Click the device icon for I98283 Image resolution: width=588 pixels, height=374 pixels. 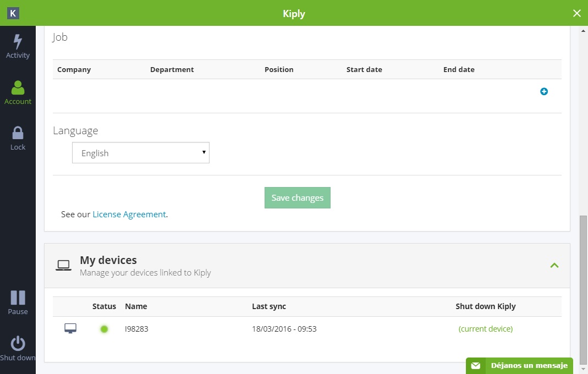pyautogui.click(x=70, y=328)
